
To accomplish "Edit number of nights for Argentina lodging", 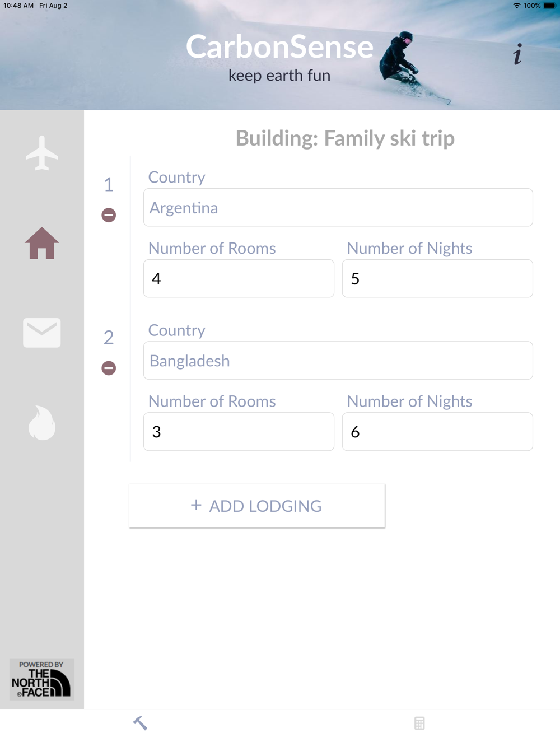I will pyautogui.click(x=437, y=278).
